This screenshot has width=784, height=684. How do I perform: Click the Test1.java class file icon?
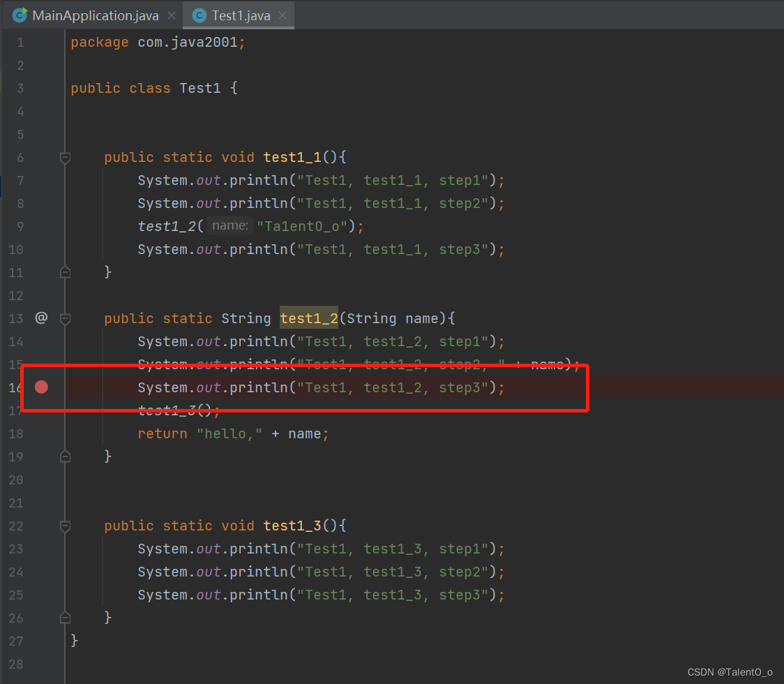(x=199, y=15)
